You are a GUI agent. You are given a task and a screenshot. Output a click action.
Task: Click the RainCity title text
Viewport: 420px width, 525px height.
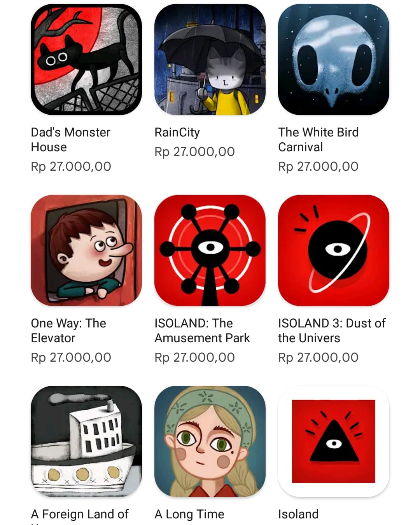click(177, 132)
